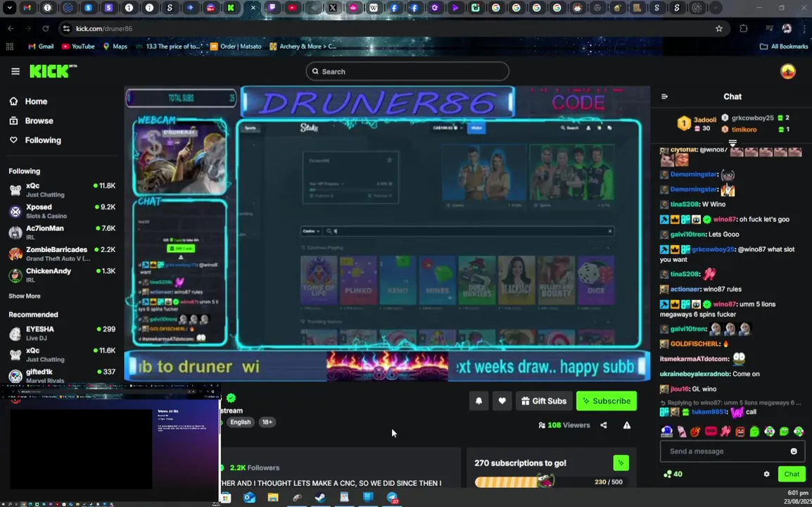Reload the page
Viewport: 812px width, 507px height.
pos(46,28)
